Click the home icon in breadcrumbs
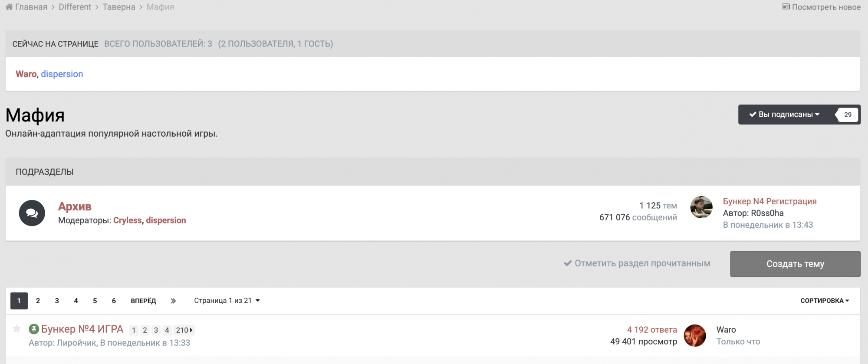Screen dimensions: 868x364 click(9, 7)
